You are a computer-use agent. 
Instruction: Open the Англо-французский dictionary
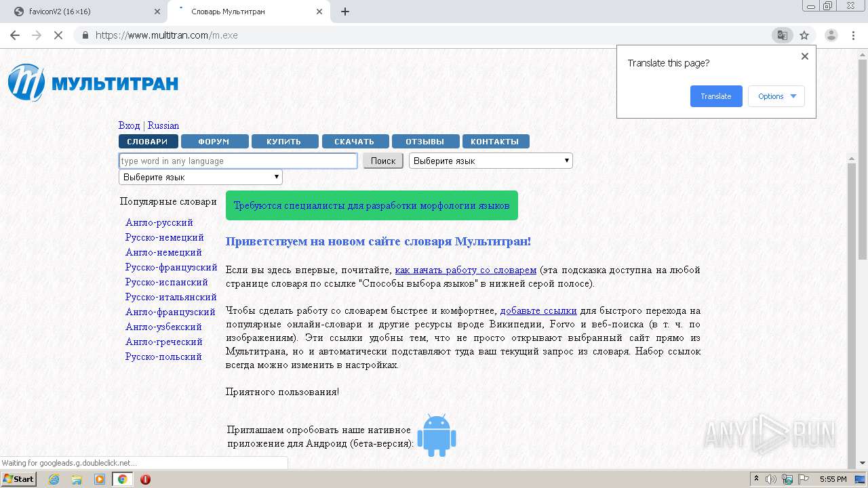170,312
